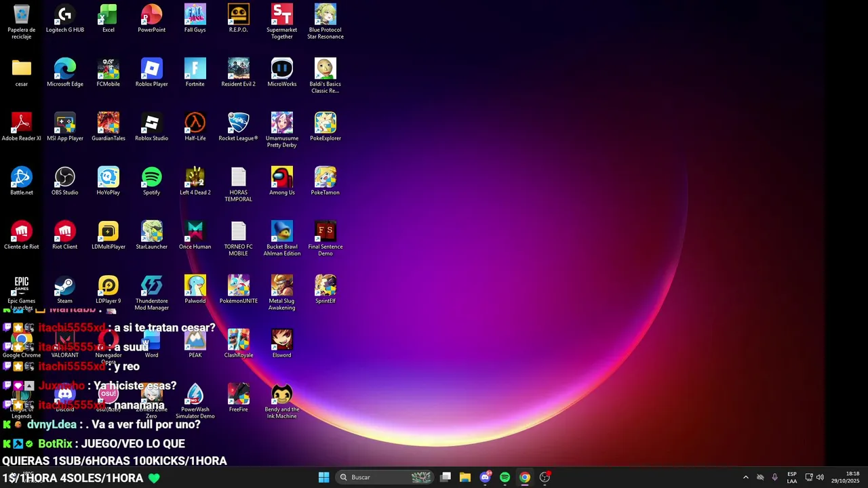The width and height of the screenshot is (868, 488).
Task: Select MSI App Player icon
Action: (65, 127)
